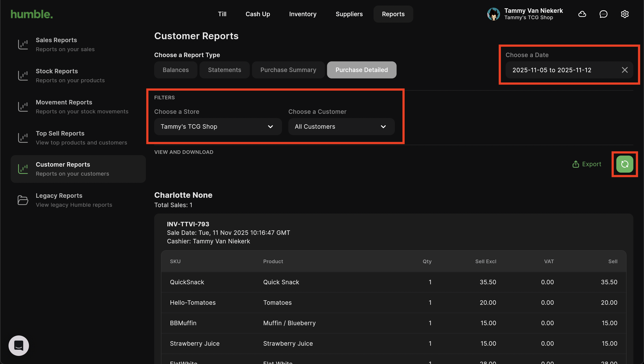
Task: Select the Balances report type
Action: [x=175, y=70]
